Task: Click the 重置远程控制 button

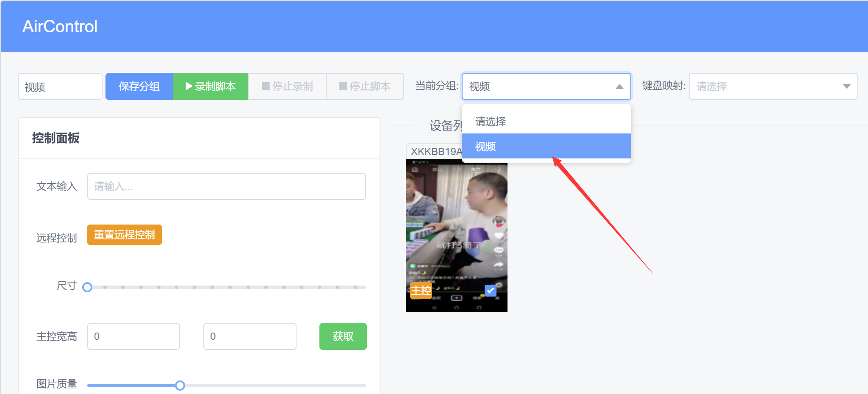Action: [x=125, y=235]
